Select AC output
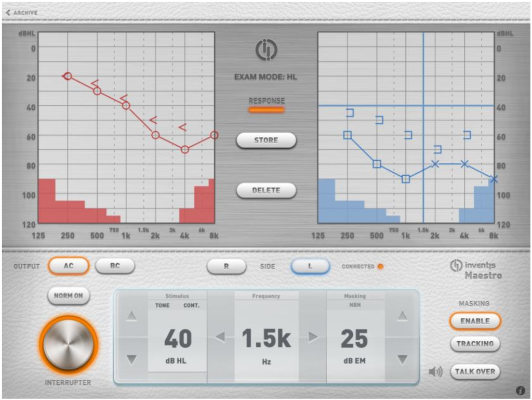Screen dimensions: 532x400 69,266
